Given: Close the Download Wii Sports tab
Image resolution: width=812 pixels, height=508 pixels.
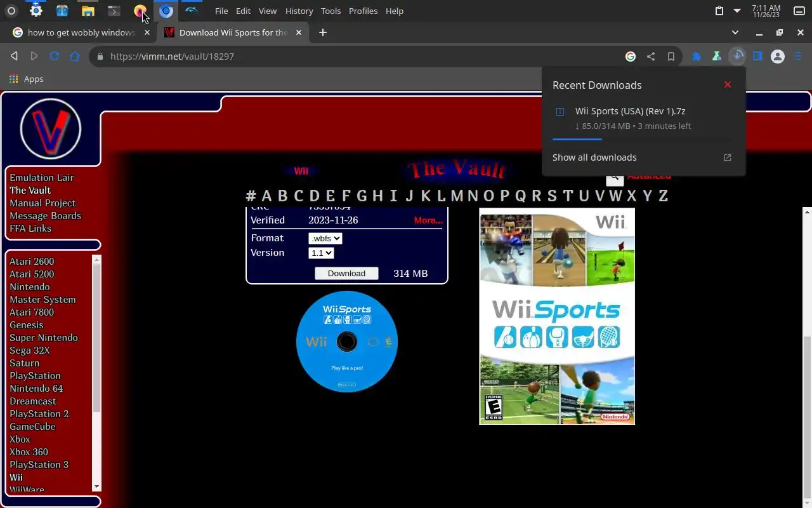Looking at the screenshot, I should pyautogui.click(x=299, y=32).
